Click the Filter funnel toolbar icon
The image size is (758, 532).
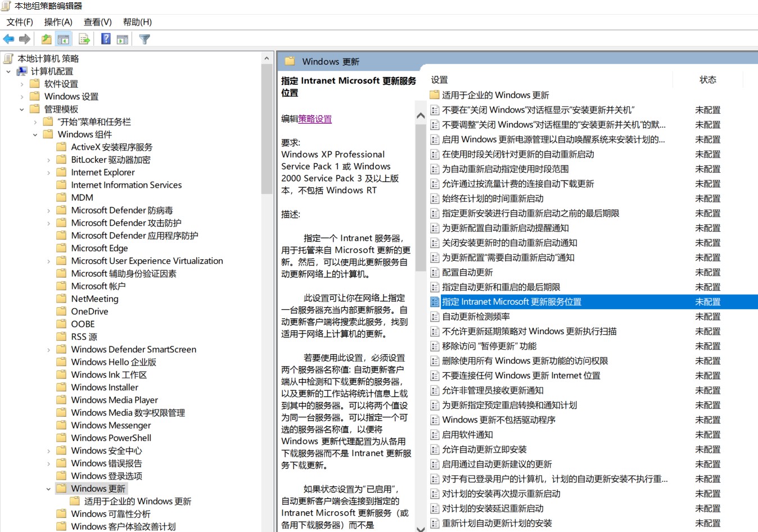pos(145,39)
